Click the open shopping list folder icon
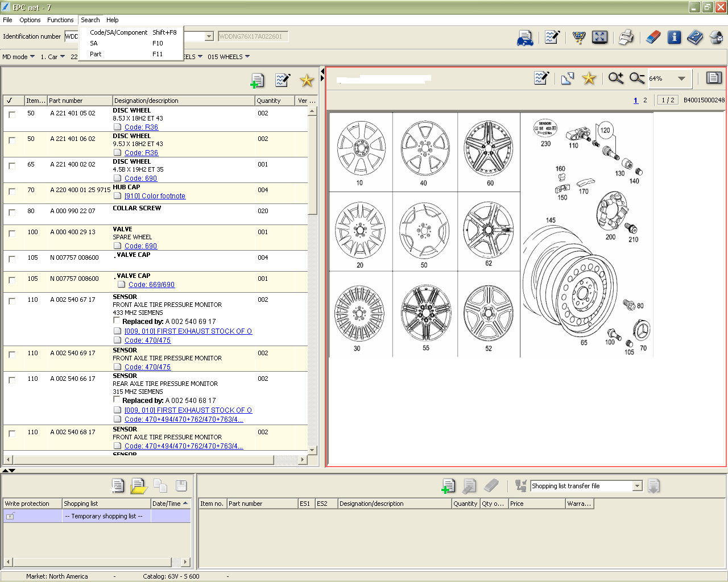Viewport: 728px width, 582px height. (x=139, y=486)
